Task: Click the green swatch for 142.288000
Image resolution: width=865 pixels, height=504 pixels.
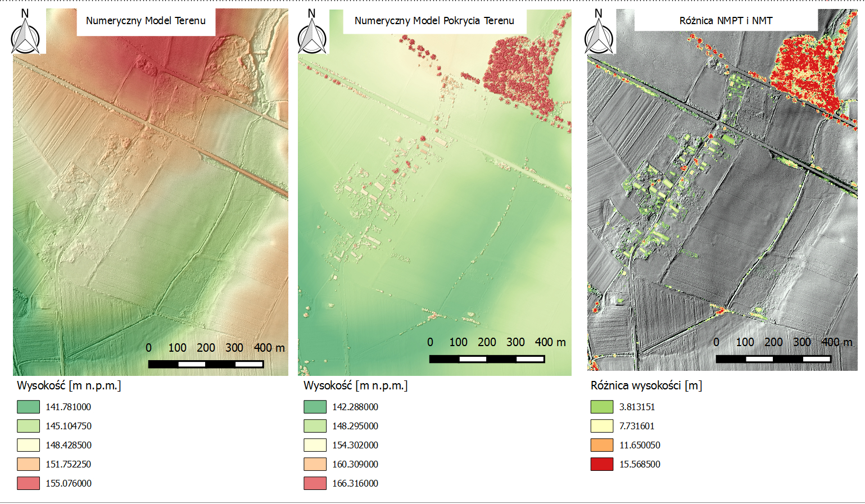Action: (315, 407)
